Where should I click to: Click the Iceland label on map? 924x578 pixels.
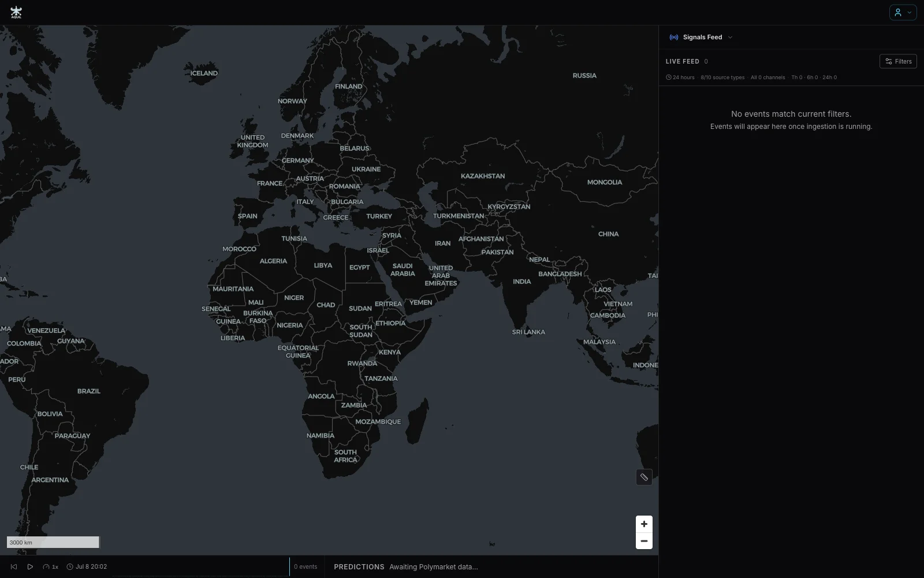tap(204, 73)
